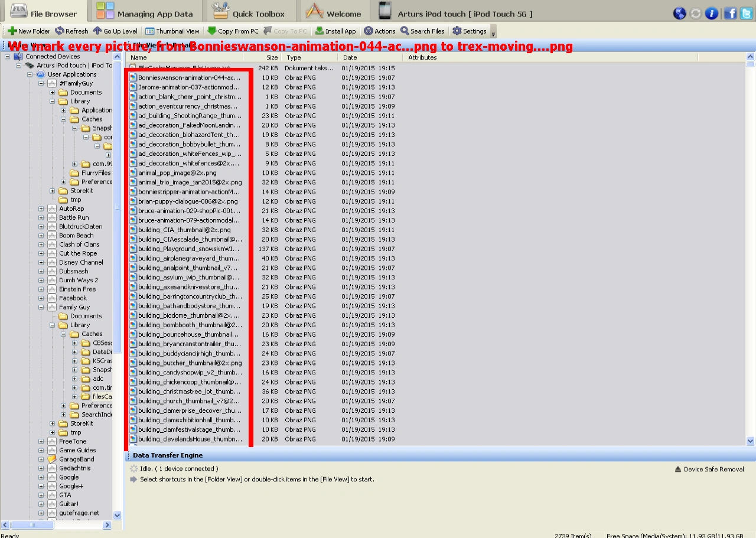Click the file icon of brian-puppy-dialogue-006@2x.png
756x538 pixels.
click(133, 201)
